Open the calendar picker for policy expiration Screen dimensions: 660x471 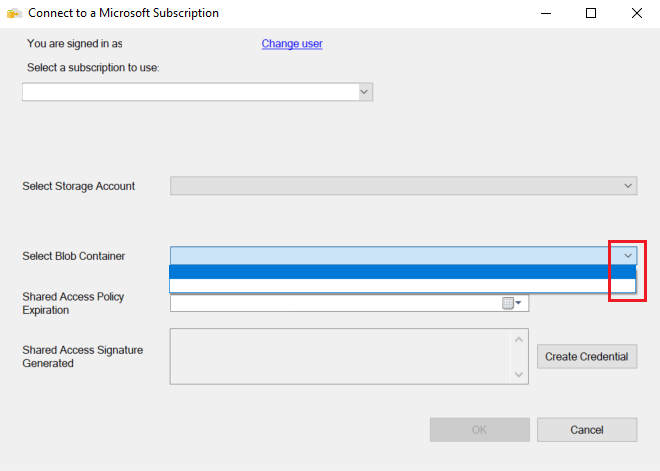pyautogui.click(x=512, y=303)
